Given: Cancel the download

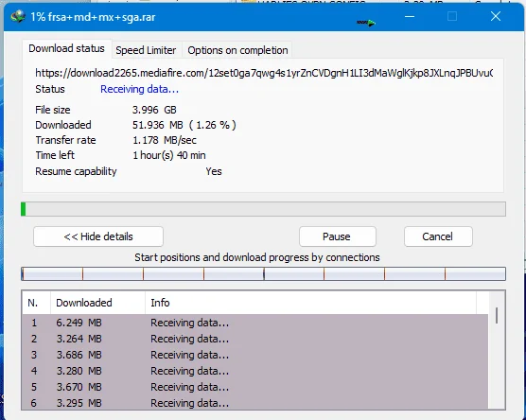Looking at the screenshot, I should [x=438, y=236].
